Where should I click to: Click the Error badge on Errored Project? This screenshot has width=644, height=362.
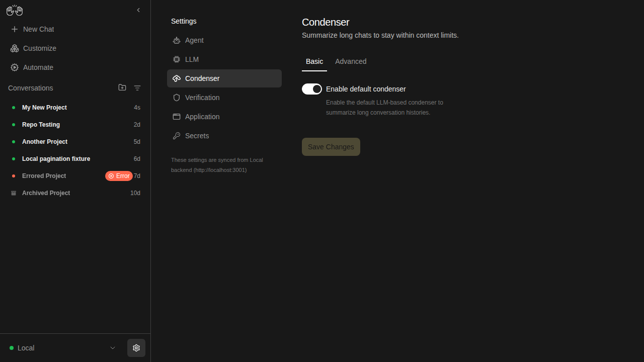(119, 176)
